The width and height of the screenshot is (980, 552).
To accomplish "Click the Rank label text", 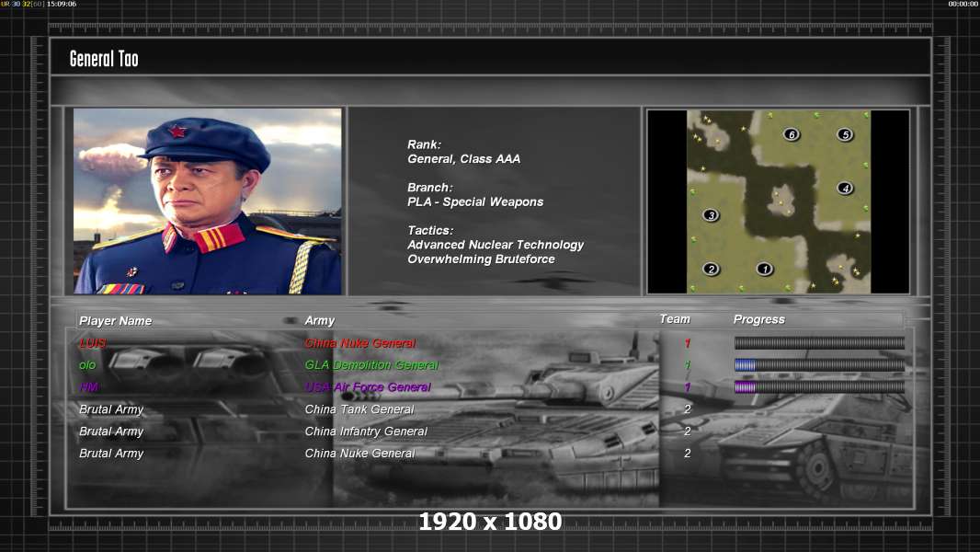I will click(x=425, y=144).
